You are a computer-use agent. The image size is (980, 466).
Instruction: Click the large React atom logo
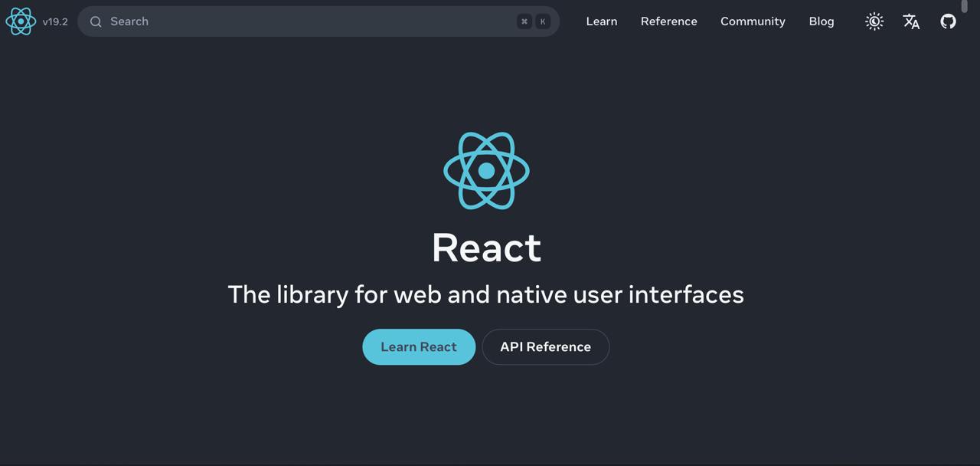[x=487, y=171]
